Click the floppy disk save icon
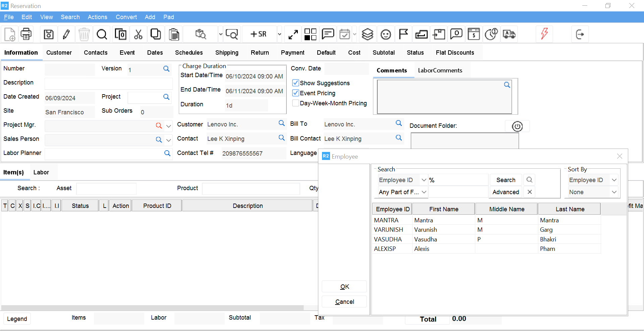644x331 pixels. pos(49,34)
